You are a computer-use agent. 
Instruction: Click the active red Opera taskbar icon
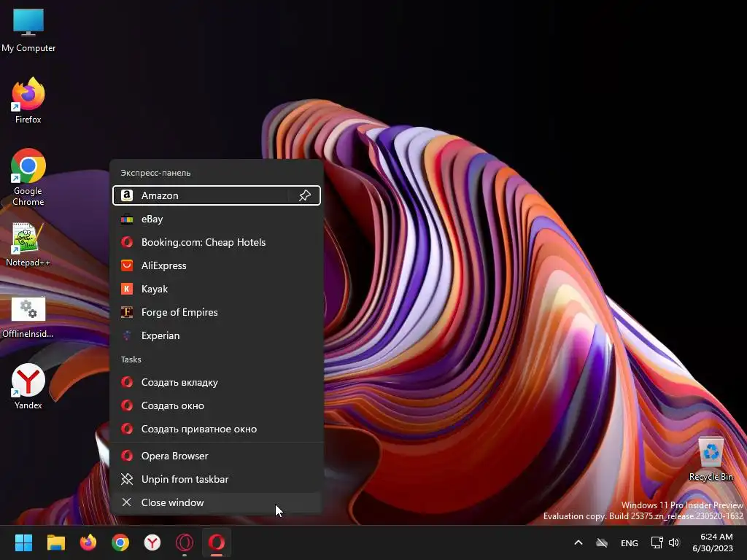(x=217, y=542)
